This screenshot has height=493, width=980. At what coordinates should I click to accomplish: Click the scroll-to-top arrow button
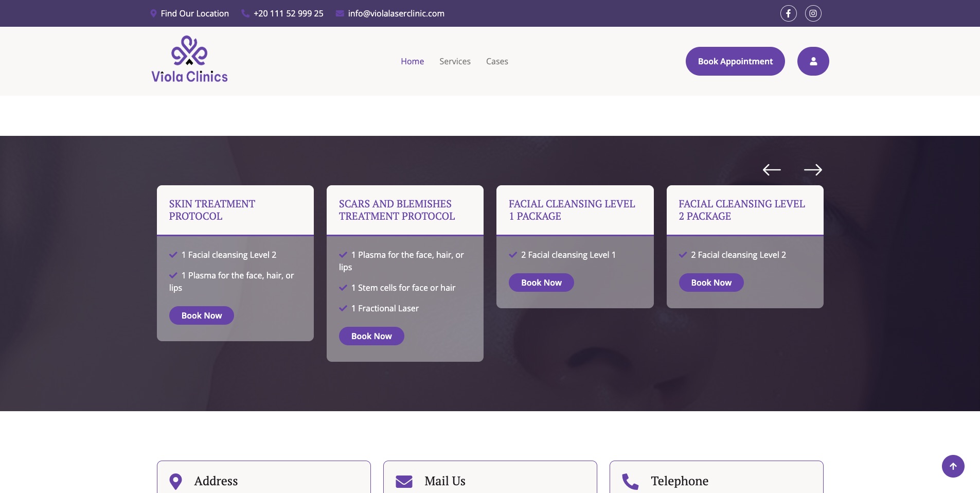[x=953, y=466]
